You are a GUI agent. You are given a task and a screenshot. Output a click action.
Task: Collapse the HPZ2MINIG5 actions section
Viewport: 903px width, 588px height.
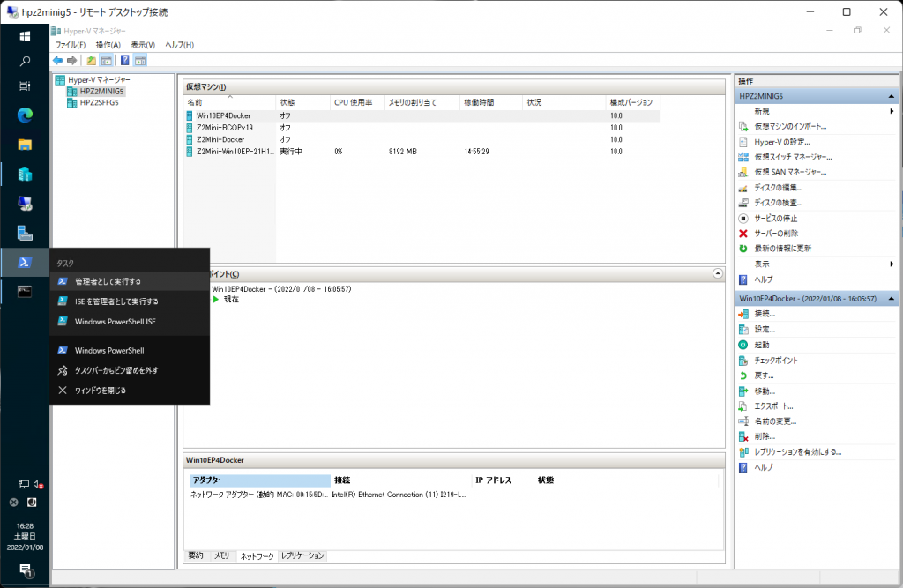click(891, 96)
